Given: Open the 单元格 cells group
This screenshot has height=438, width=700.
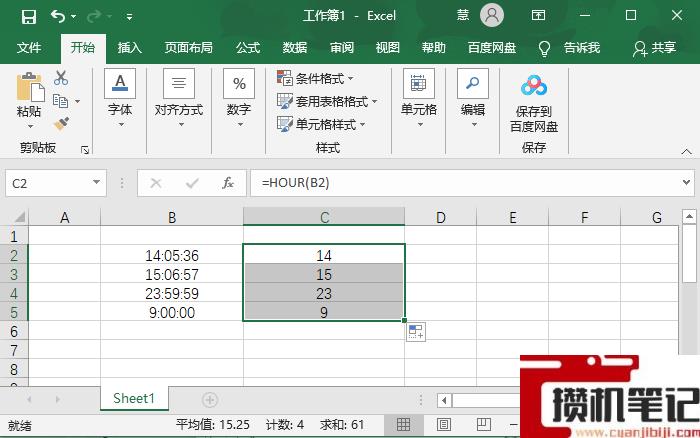Looking at the screenshot, I should click(x=419, y=98).
